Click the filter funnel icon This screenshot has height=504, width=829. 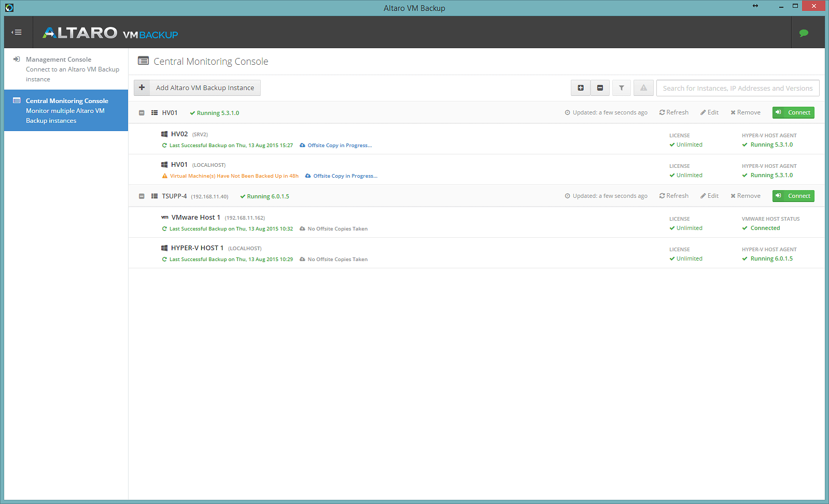[x=622, y=88]
